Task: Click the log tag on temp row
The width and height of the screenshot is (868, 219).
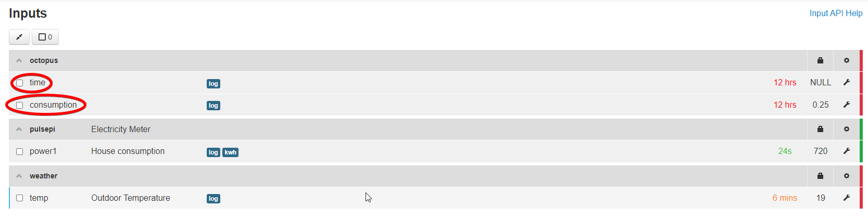Action: 213,199
